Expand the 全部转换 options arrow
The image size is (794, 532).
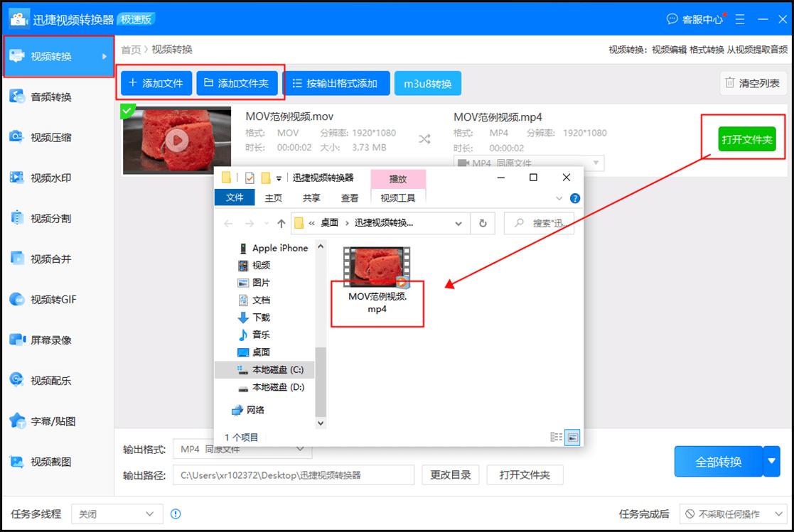[x=771, y=461]
